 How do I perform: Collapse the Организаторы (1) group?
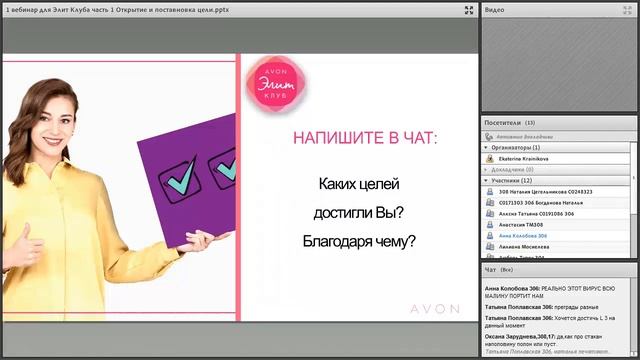(x=486, y=147)
